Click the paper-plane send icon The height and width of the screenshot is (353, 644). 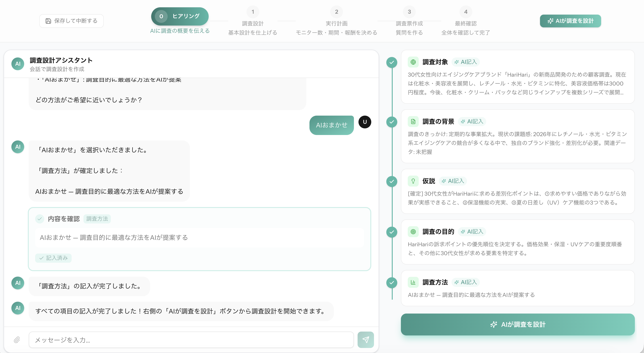click(366, 340)
